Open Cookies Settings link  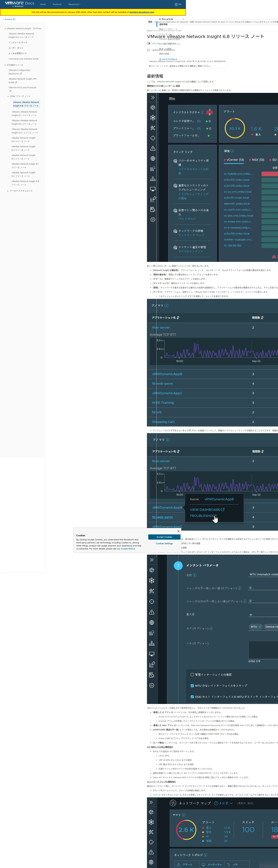tap(164, 544)
